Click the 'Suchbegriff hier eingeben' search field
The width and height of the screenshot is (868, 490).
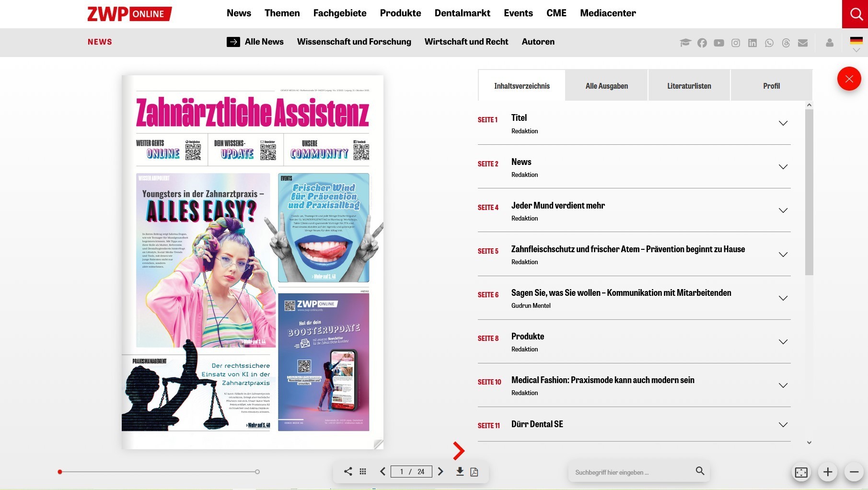pyautogui.click(x=632, y=472)
